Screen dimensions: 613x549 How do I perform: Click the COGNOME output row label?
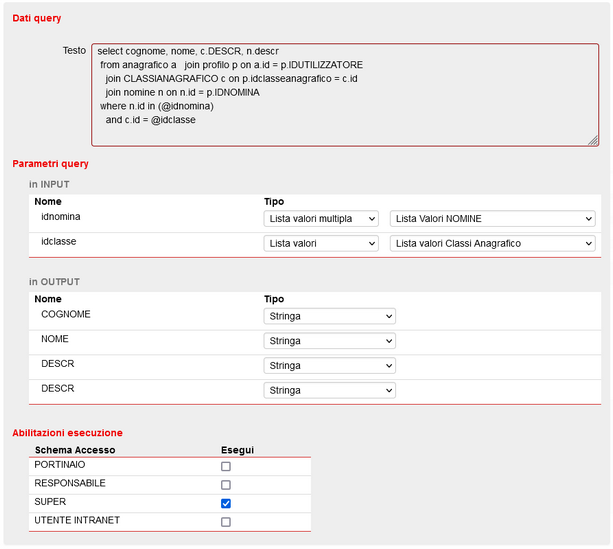pos(66,314)
